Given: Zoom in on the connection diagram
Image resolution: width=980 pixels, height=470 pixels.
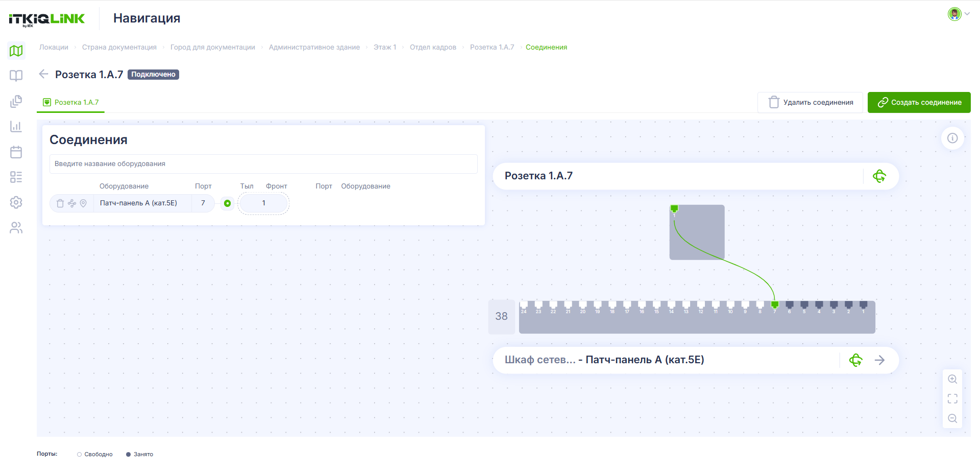Looking at the screenshot, I should 952,379.
